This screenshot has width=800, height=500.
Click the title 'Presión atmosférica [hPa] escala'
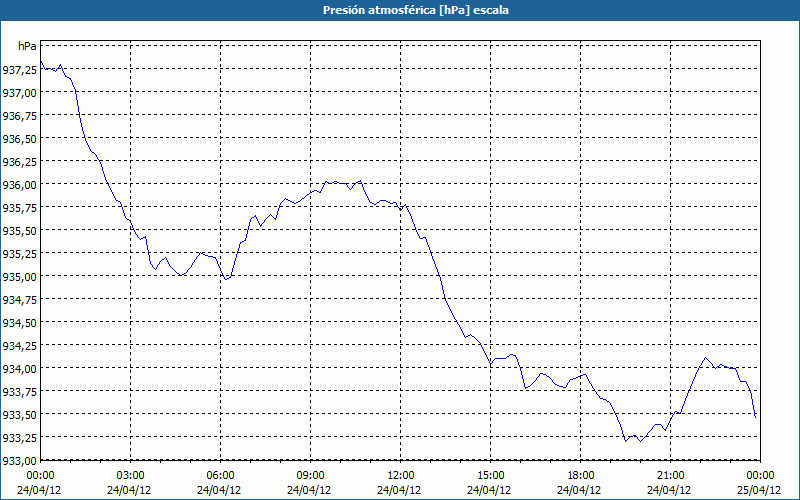(416, 10)
